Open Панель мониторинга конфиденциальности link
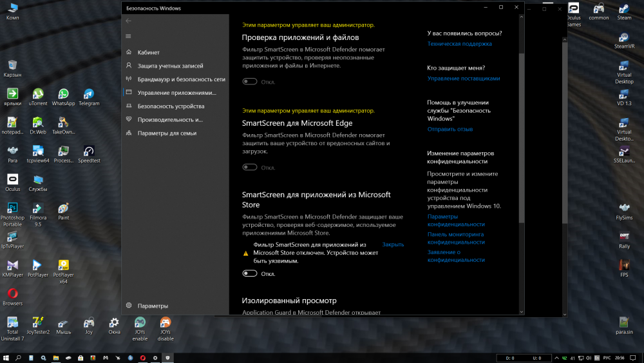This screenshot has width=644, height=363. [x=456, y=238]
